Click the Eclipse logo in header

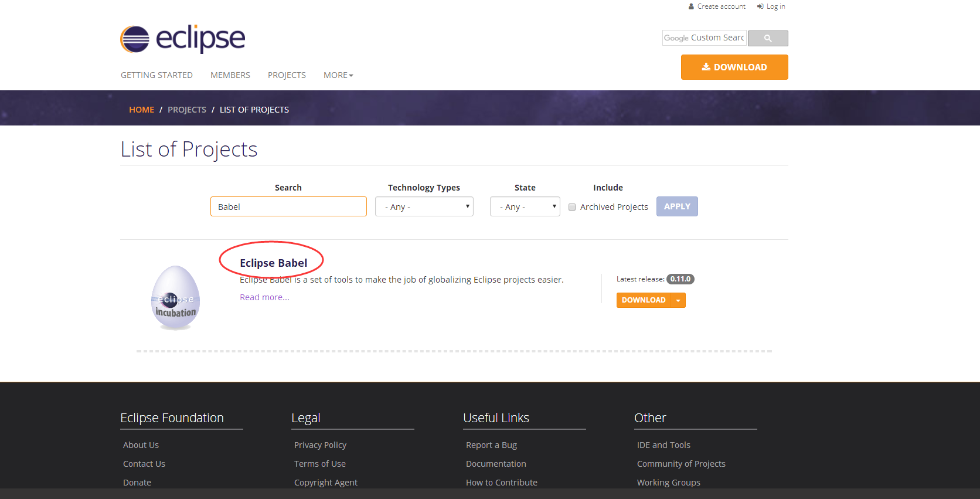click(x=182, y=39)
